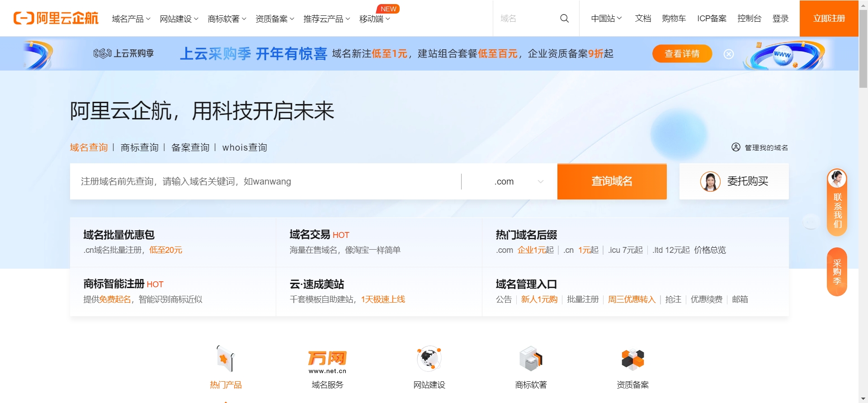Select the 商标软著 icon
Screen dimensions: 868x403
point(531,359)
